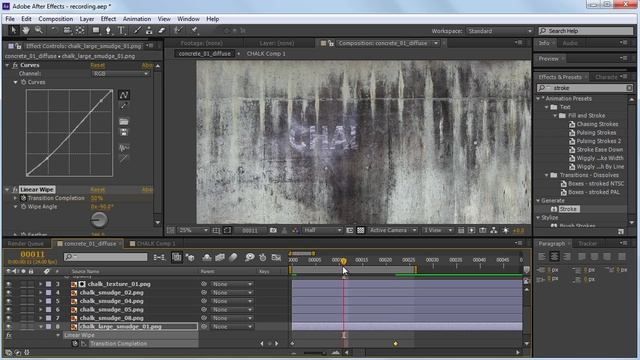Select the Pen tool
Image resolution: width=640 pixels, height=360 pixels.
pyautogui.click(x=108, y=30)
